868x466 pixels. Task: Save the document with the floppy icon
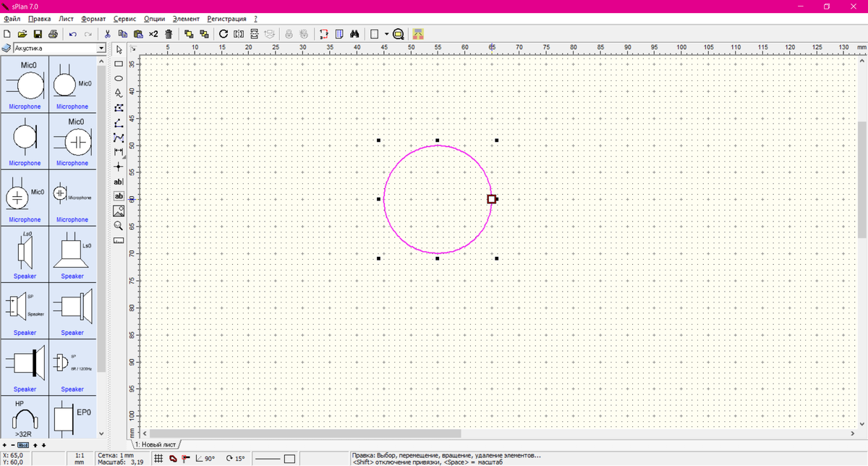tap(38, 34)
